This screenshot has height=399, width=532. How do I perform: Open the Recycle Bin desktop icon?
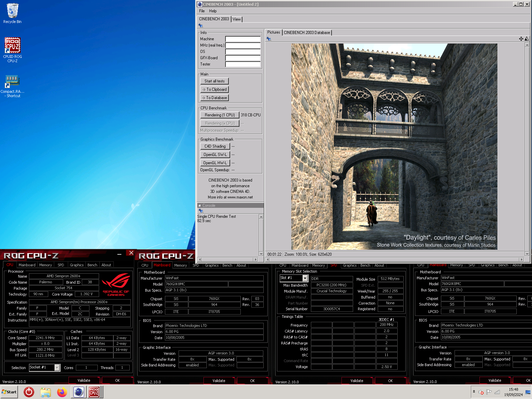(x=12, y=13)
